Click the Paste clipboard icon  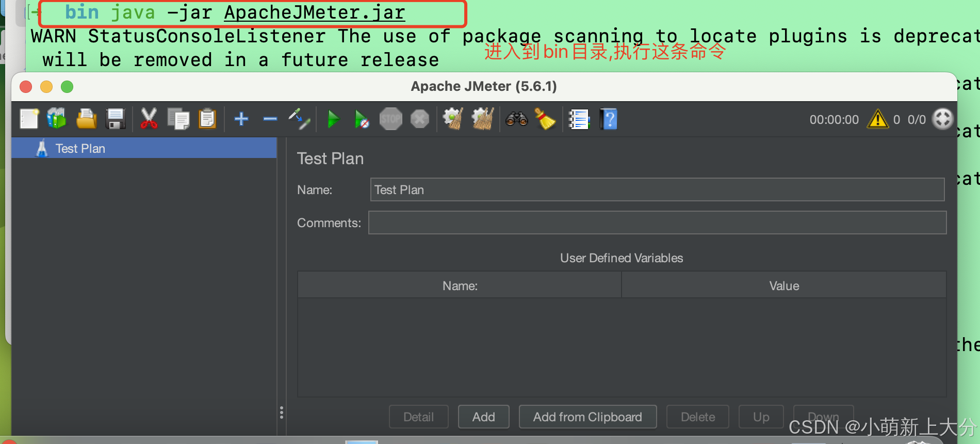tap(207, 119)
